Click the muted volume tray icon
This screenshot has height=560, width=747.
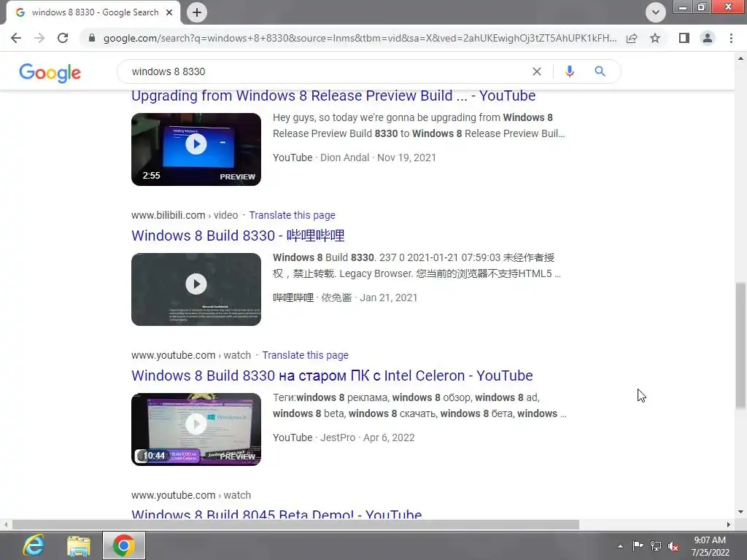coord(673,546)
